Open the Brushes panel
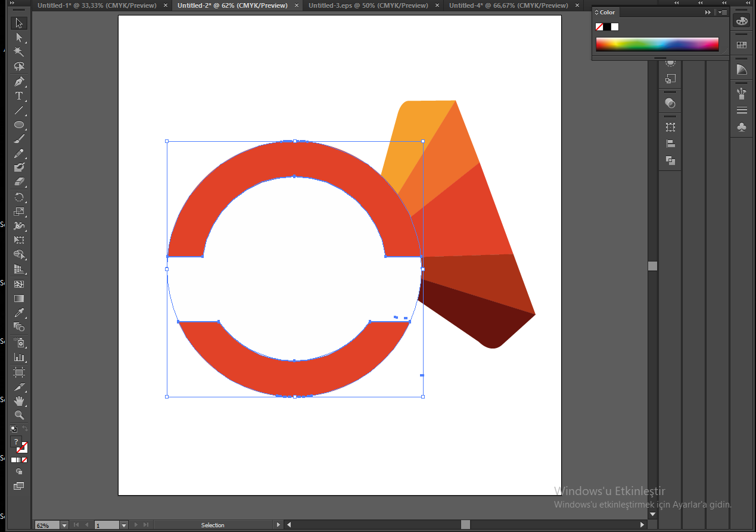 click(742, 94)
